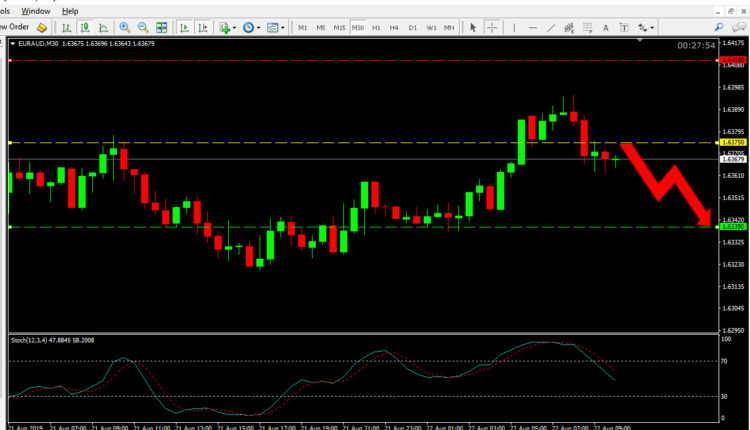The width and height of the screenshot is (750, 430).
Task: Zoom in on the chart
Action: click(x=125, y=28)
